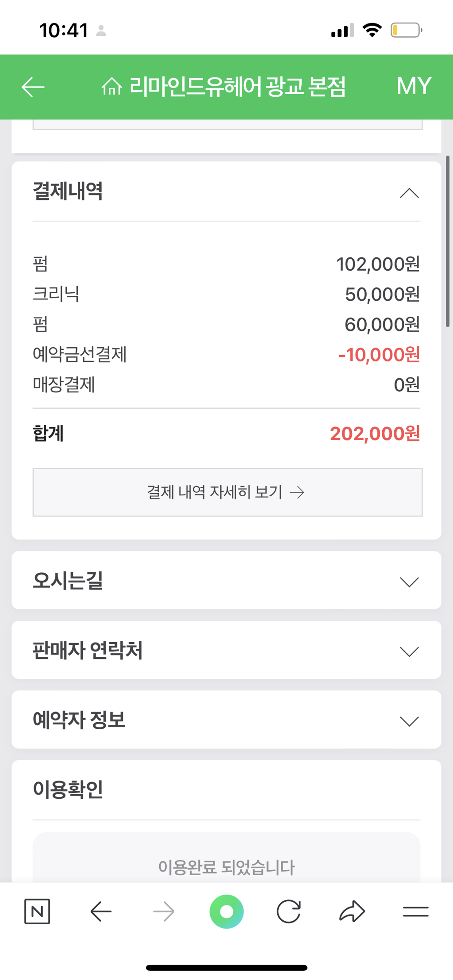Open the browser menu with two lines

(415, 911)
